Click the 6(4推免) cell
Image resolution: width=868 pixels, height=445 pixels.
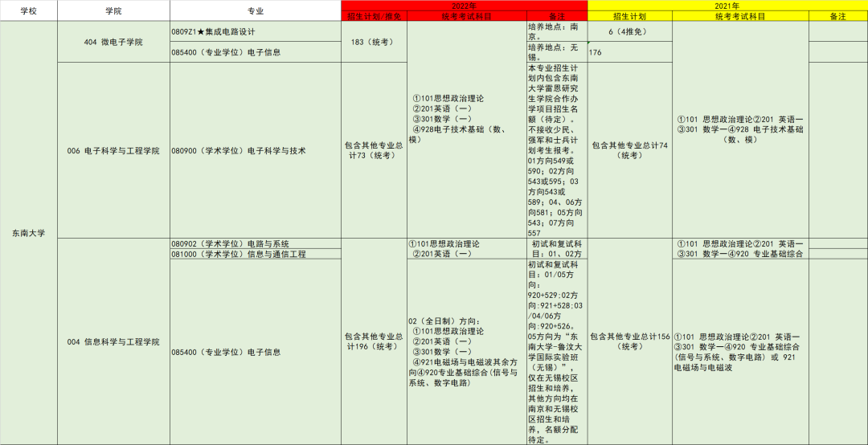[x=629, y=31]
